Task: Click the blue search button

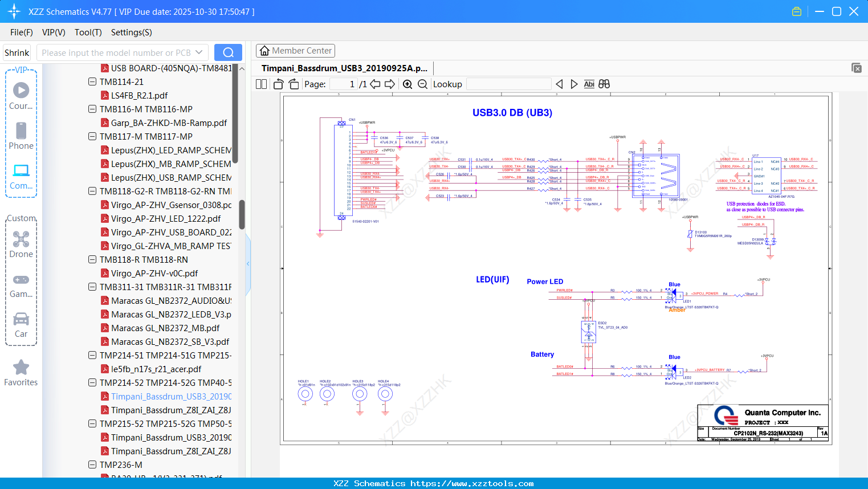Action: point(228,52)
